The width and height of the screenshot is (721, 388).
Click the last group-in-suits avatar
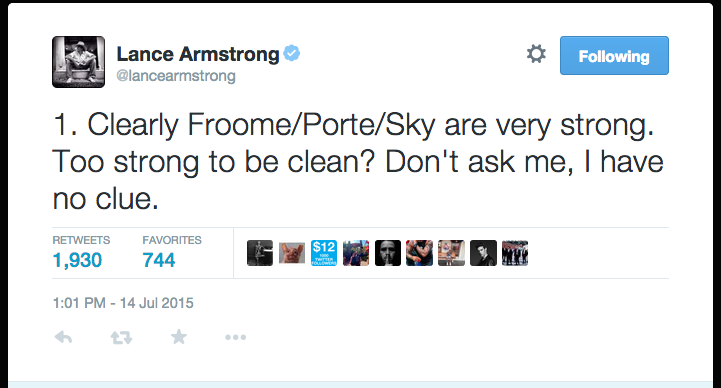click(x=515, y=253)
